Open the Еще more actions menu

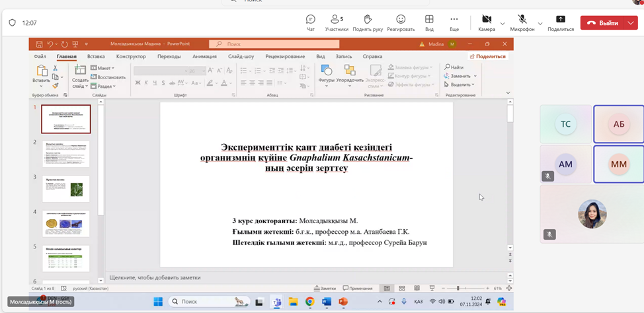point(454,23)
